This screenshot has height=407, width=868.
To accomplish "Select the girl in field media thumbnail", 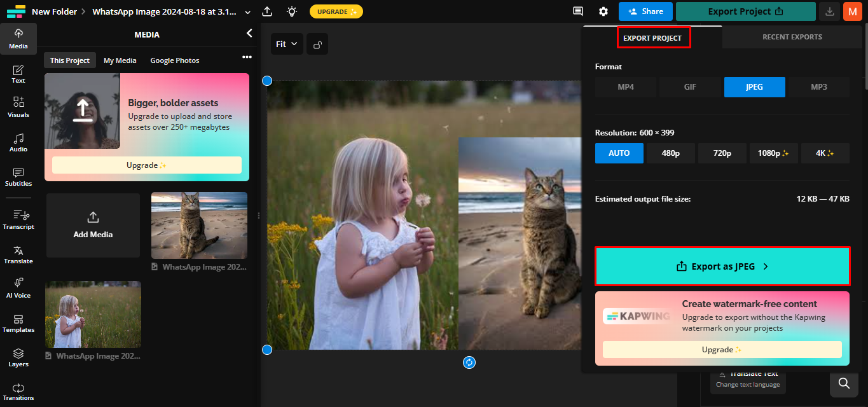I will (93, 314).
